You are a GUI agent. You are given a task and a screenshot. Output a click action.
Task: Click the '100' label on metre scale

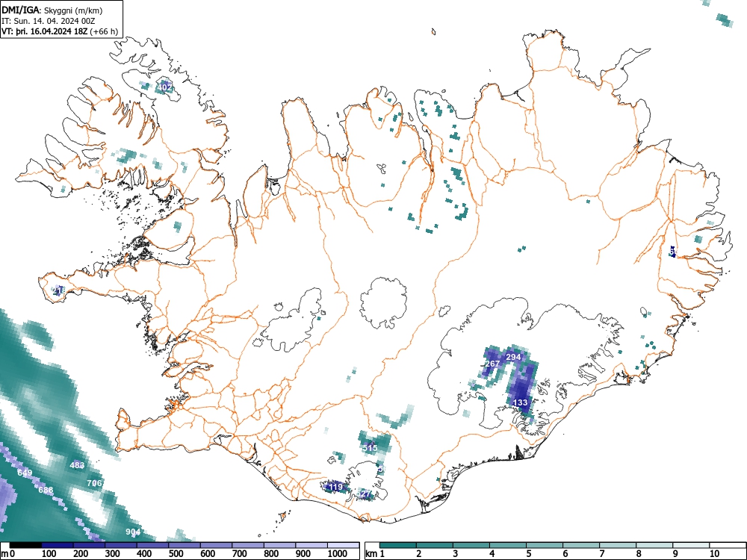tap(49, 553)
